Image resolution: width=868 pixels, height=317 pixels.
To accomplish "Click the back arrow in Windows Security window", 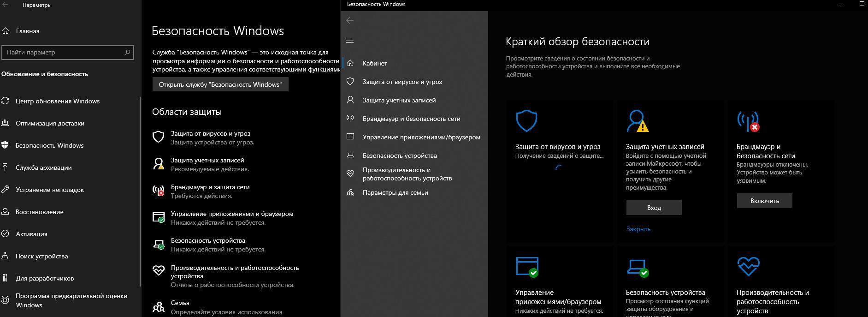I will 350,20.
